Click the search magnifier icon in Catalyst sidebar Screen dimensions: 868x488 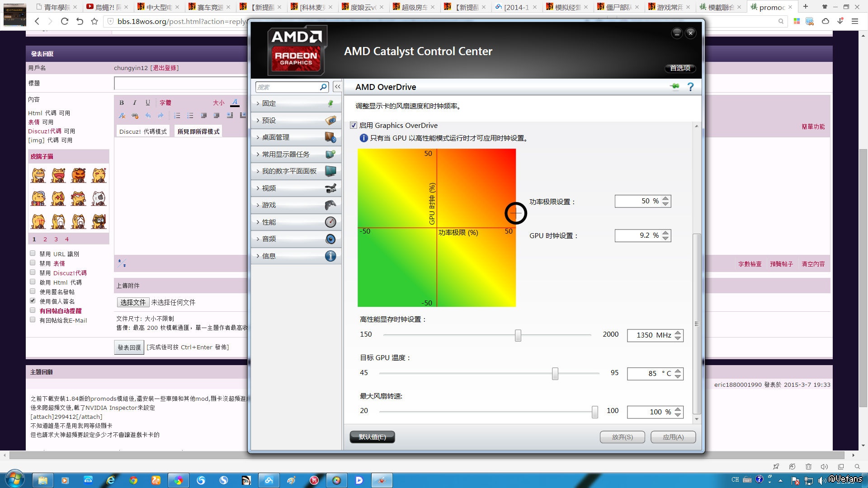tap(323, 87)
